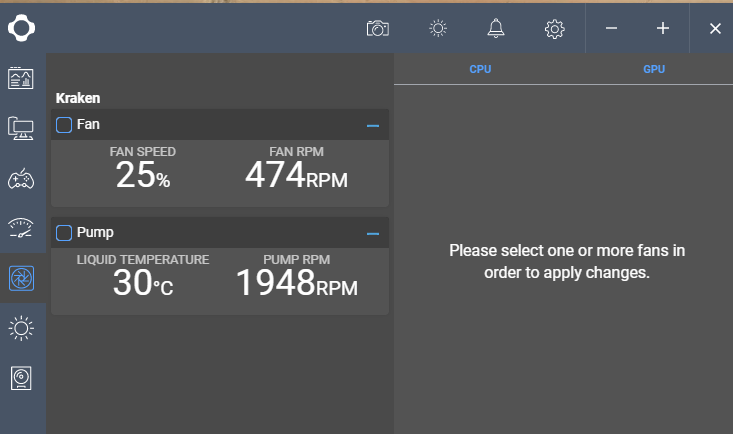Switch to the GPU tab

pos(654,69)
